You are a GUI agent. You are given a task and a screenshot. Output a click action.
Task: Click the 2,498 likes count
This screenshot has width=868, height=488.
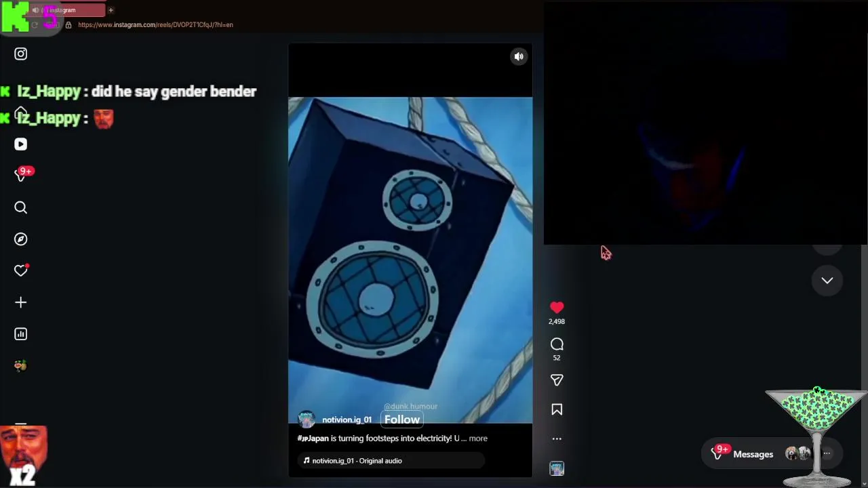point(557,322)
